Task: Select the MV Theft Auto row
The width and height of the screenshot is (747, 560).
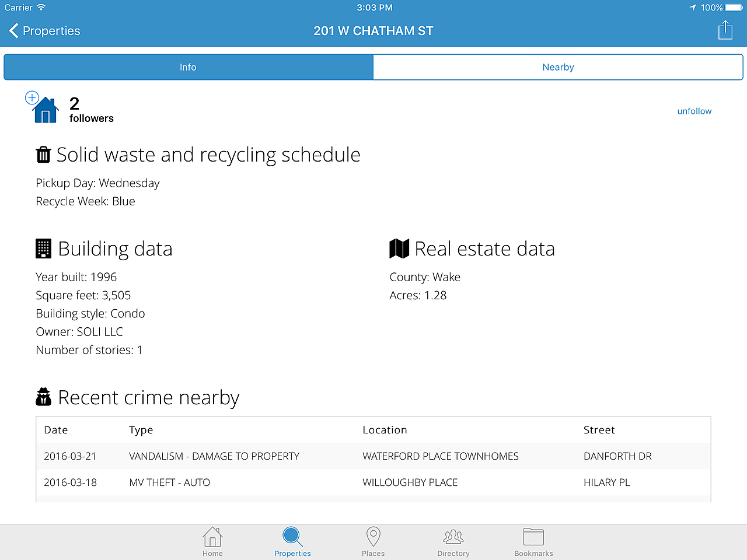Action: click(x=373, y=482)
